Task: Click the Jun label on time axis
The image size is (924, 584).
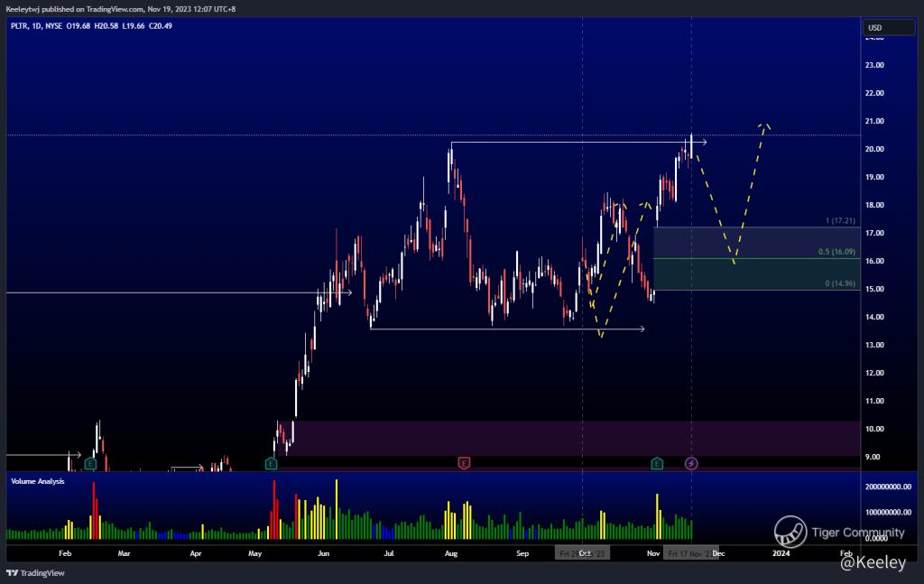Action: pyautogui.click(x=324, y=553)
